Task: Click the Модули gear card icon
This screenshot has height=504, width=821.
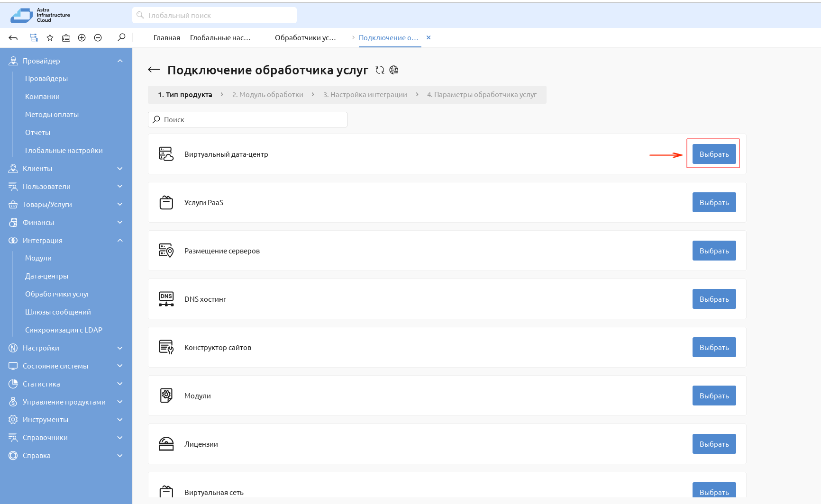Action: (x=166, y=396)
